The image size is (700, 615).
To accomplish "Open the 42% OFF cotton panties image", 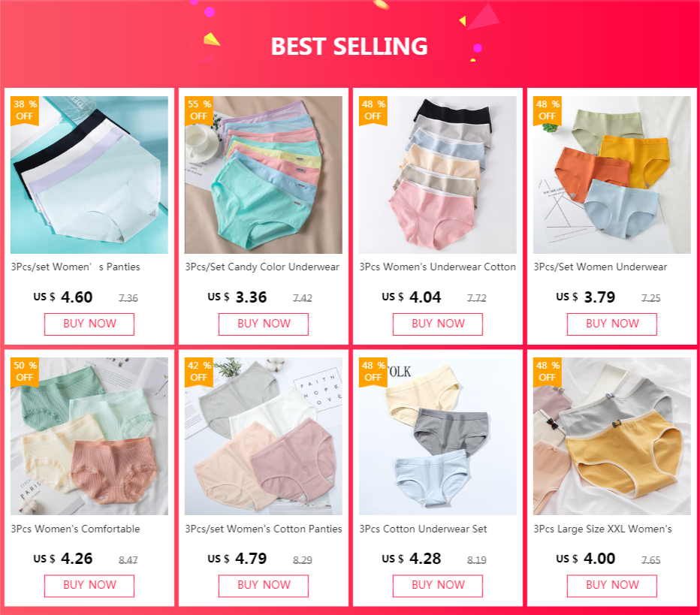I will (x=264, y=436).
